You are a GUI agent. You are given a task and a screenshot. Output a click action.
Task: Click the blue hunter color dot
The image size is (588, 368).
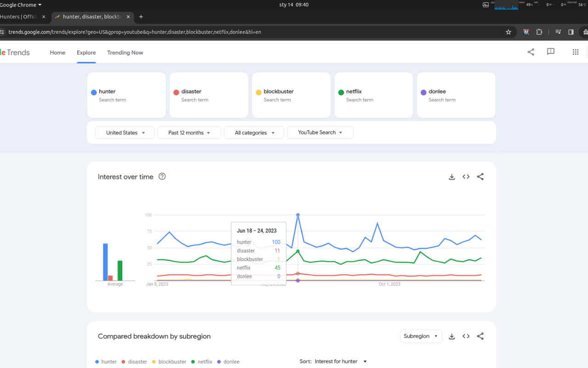[x=94, y=92]
